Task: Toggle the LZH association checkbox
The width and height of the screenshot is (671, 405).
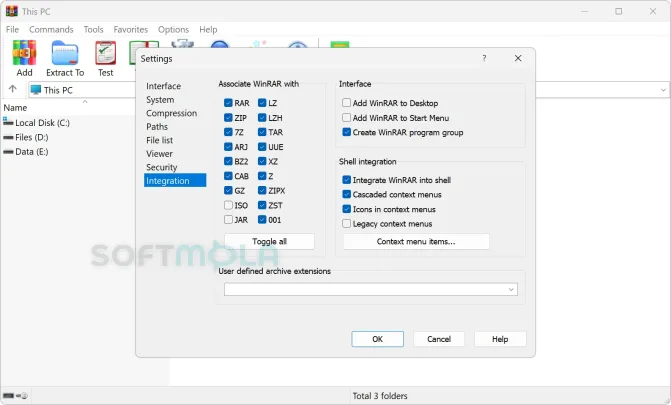Action: click(x=262, y=117)
